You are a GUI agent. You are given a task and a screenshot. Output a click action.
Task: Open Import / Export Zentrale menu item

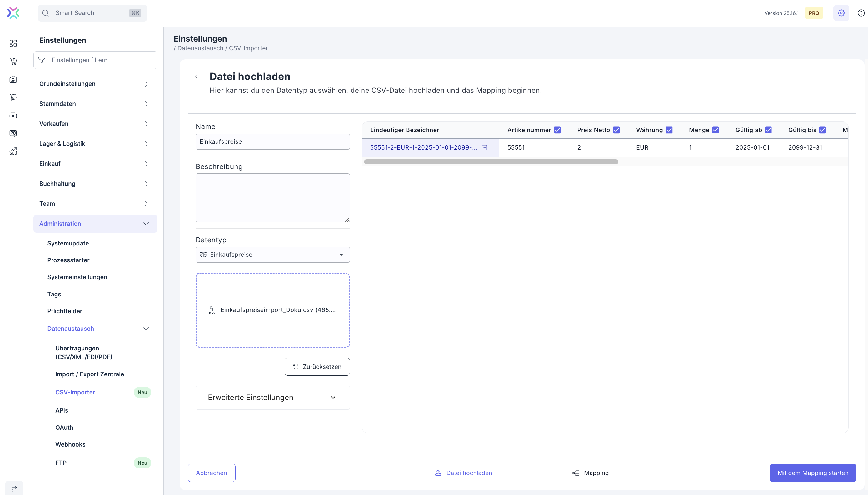point(89,374)
